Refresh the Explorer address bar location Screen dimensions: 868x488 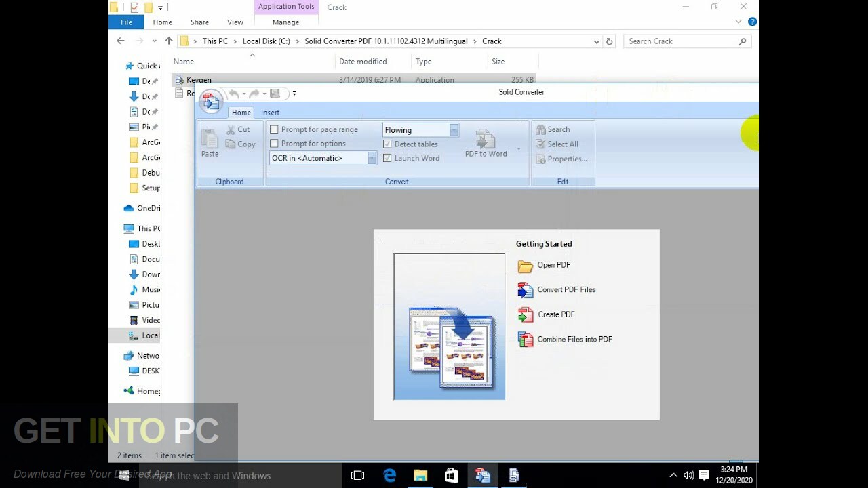(609, 41)
